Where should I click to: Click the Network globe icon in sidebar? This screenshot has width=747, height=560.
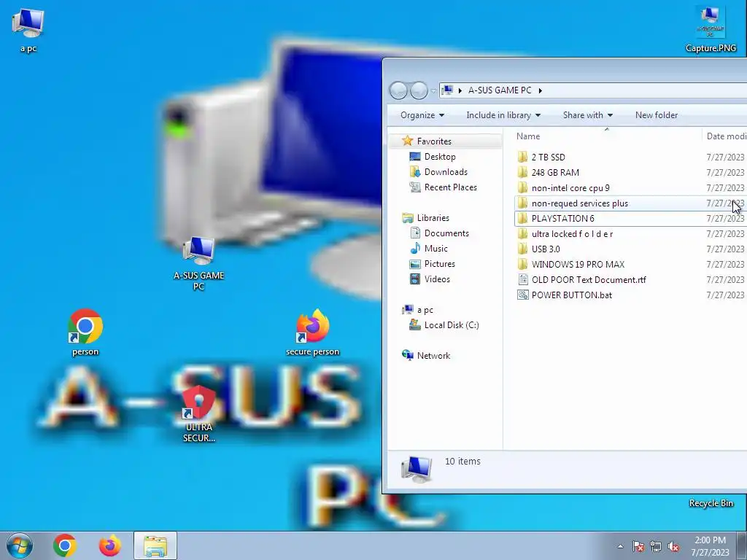pyautogui.click(x=408, y=355)
